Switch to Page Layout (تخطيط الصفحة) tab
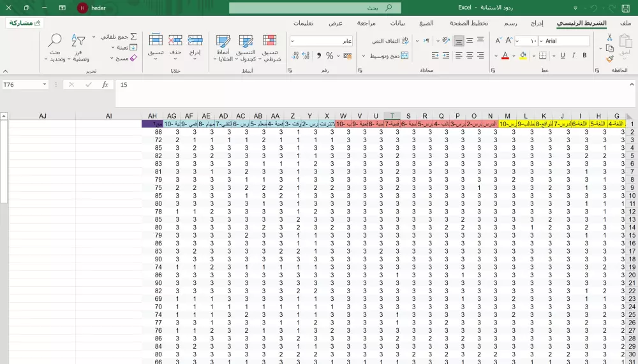This screenshot has height=364, width=638. pos(469,23)
